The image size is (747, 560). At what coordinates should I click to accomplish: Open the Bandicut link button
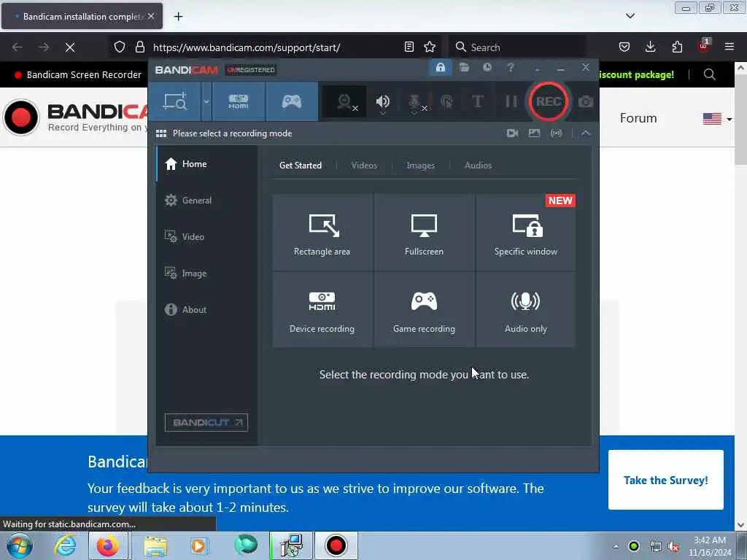(x=206, y=422)
